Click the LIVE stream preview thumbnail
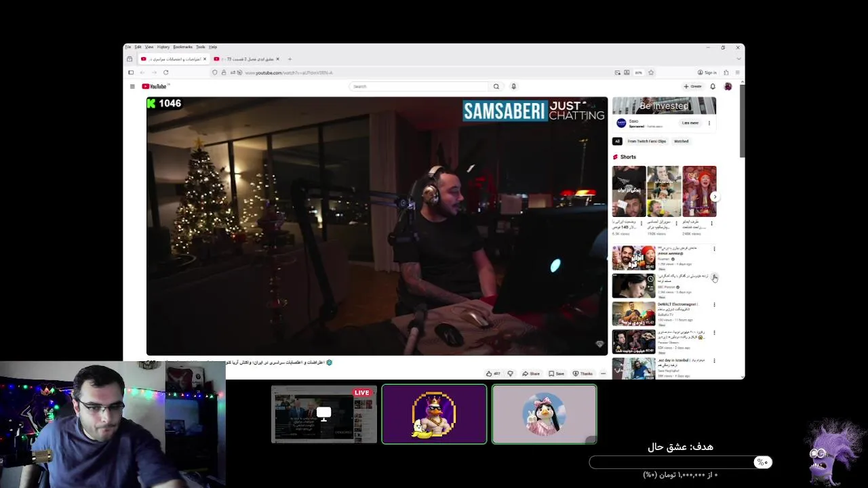This screenshot has width=868, height=488. [x=324, y=414]
